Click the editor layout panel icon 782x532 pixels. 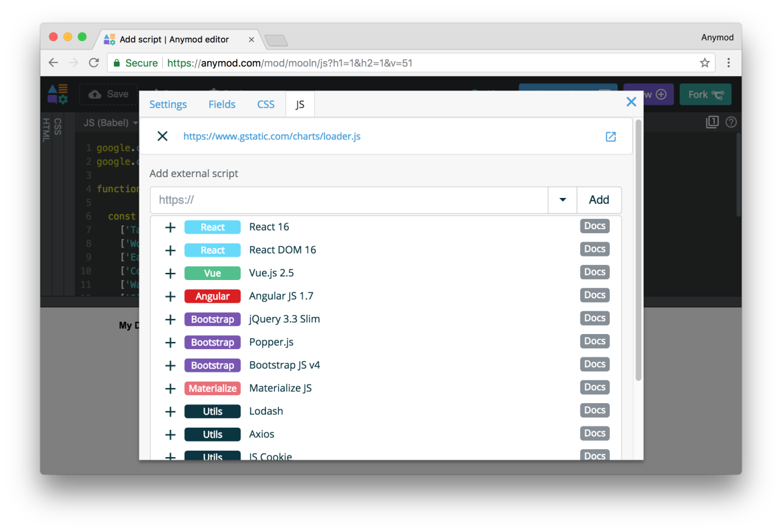coord(712,122)
